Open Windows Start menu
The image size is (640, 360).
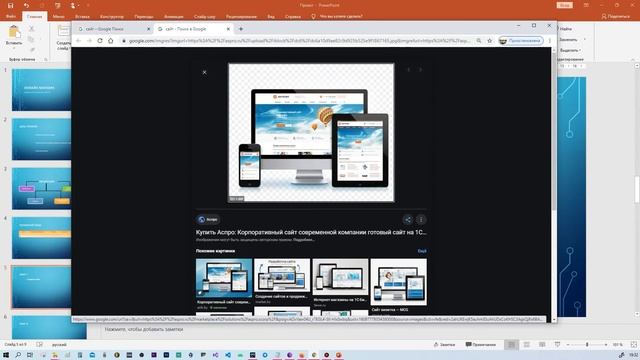click(x=6, y=355)
